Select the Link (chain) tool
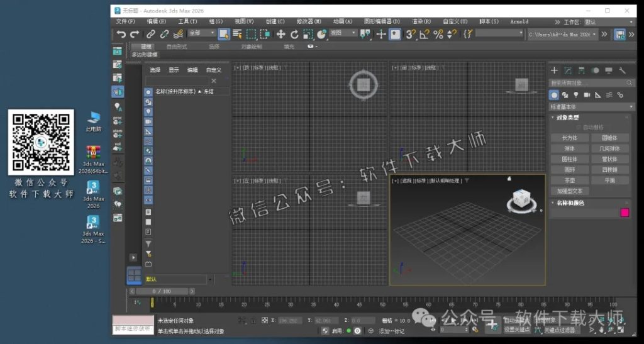Image resolution: width=644 pixels, height=344 pixels. click(x=151, y=35)
